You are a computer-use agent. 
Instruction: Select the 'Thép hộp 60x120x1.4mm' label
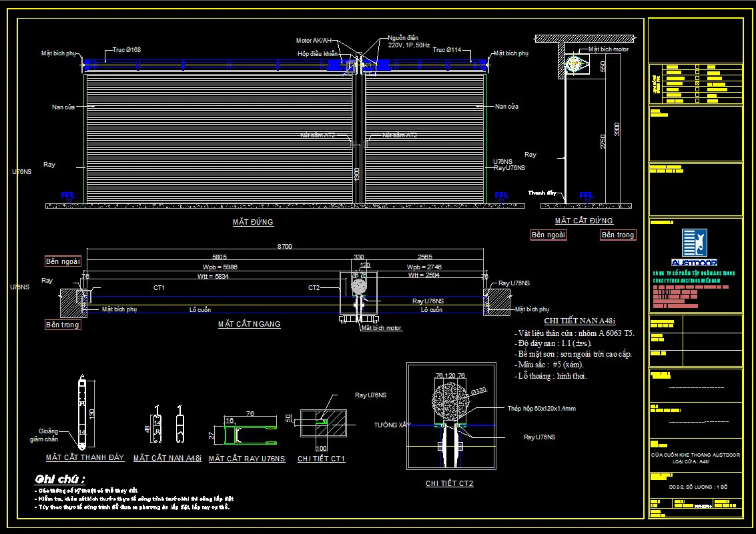[541, 408]
